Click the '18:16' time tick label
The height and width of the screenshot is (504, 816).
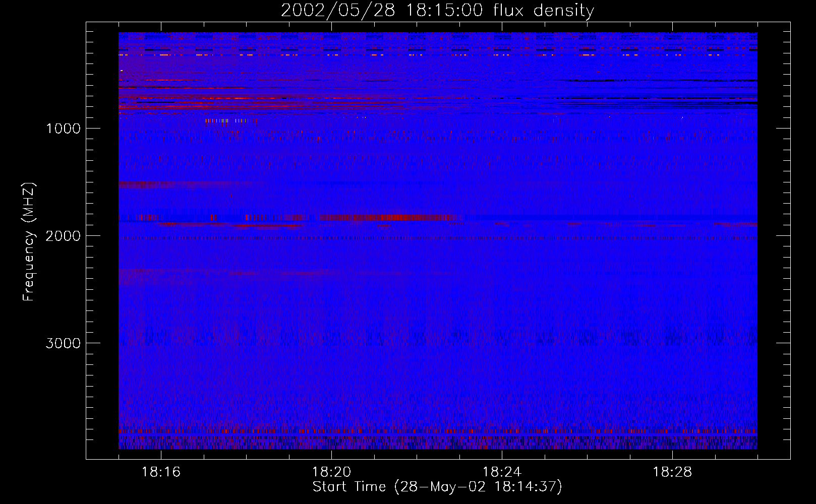click(161, 472)
